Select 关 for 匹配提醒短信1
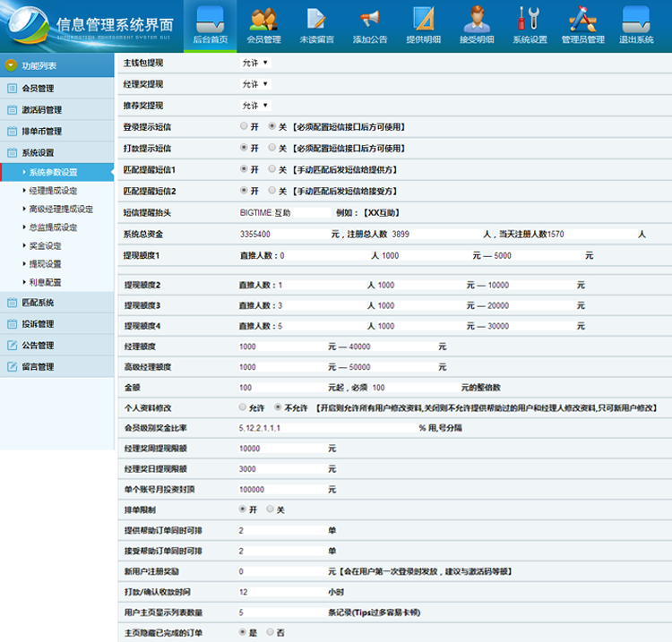672x642 pixels. (x=271, y=168)
